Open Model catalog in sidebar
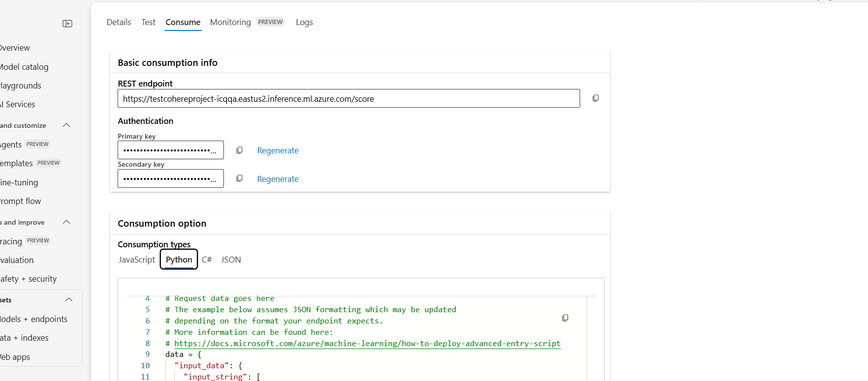This screenshot has height=381, width=868. pos(24,67)
